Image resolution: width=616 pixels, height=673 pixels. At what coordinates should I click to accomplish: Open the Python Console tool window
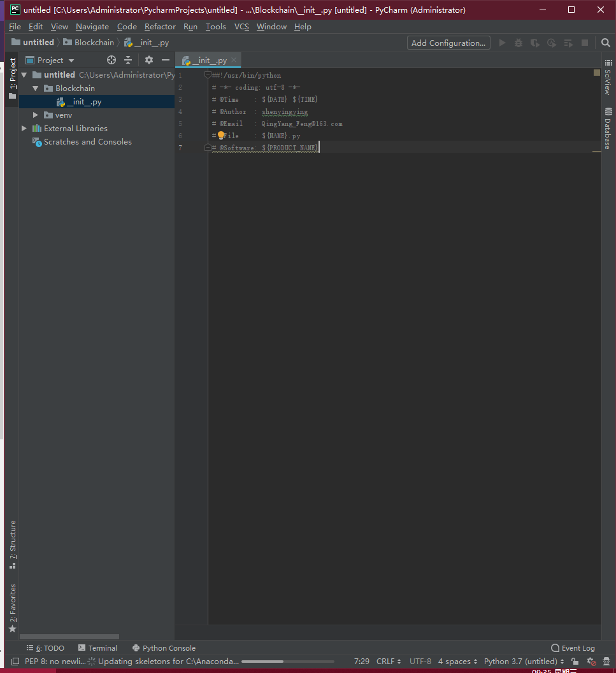(x=164, y=648)
